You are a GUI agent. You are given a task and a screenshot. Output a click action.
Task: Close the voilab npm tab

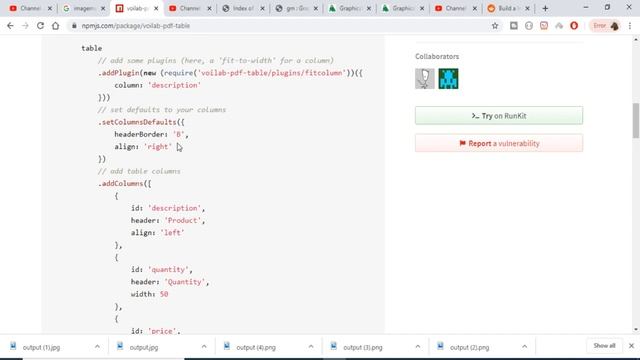pyautogui.click(x=156, y=8)
